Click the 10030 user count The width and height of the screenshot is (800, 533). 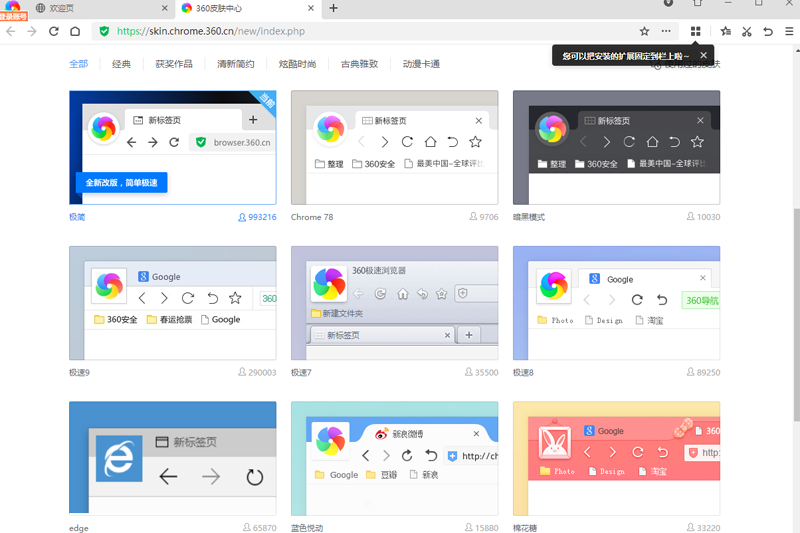[703, 217]
